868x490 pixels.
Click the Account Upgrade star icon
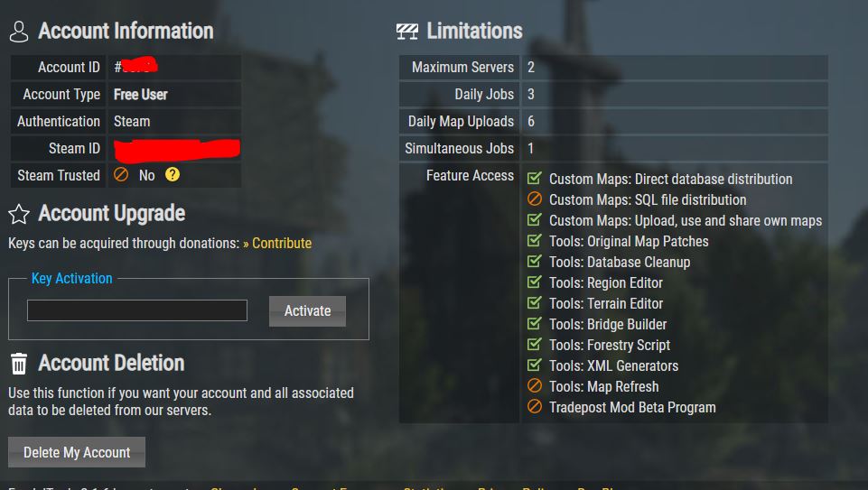18,214
